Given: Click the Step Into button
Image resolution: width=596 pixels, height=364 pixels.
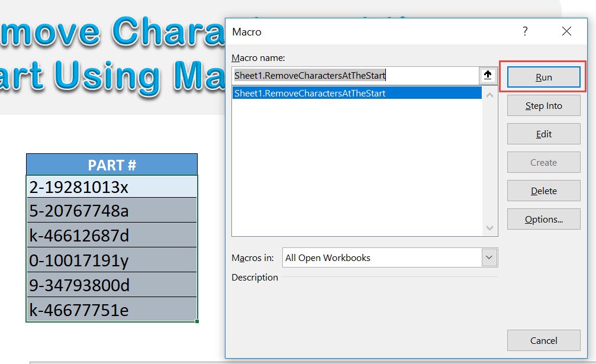Looking at the screenshot, I should [x=543, y=105].
